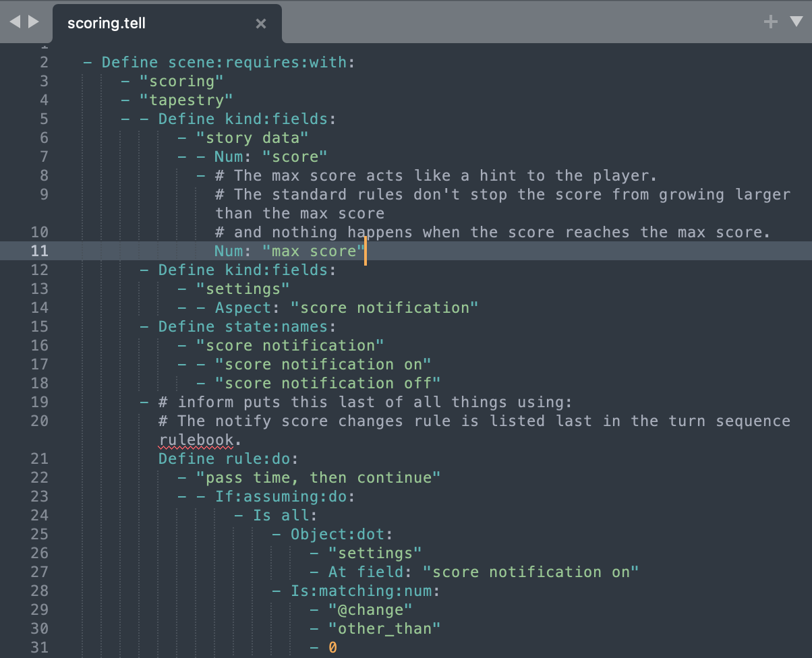Add a new tab with plus icon
This screenshot has height=658, width=812.
coord(770,22)
